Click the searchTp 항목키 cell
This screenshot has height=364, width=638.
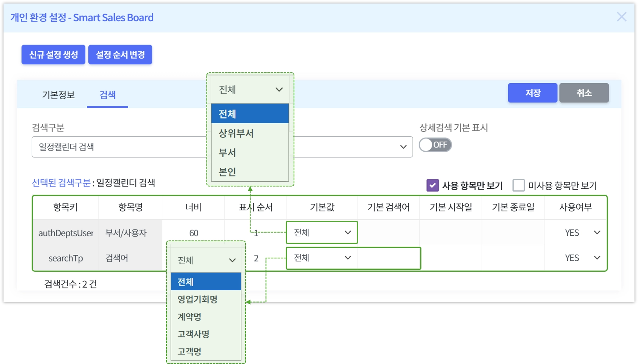click(x=66, y=258)
